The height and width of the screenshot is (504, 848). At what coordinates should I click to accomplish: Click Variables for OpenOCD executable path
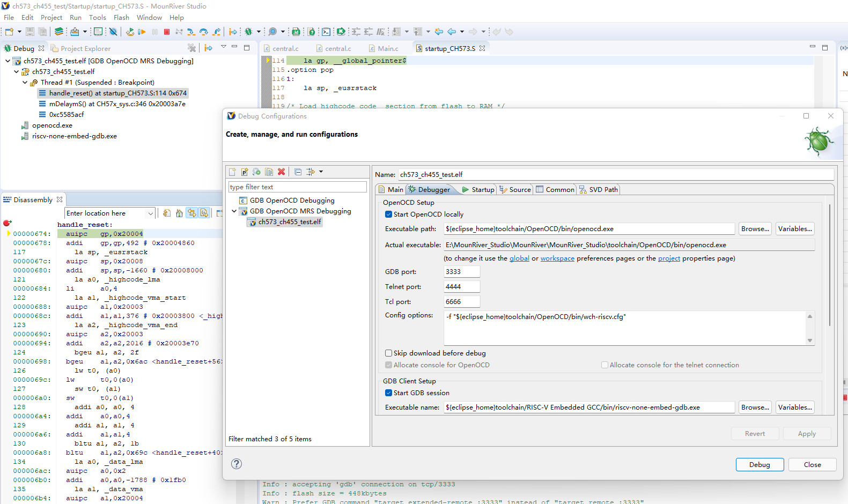pos(795,229)
